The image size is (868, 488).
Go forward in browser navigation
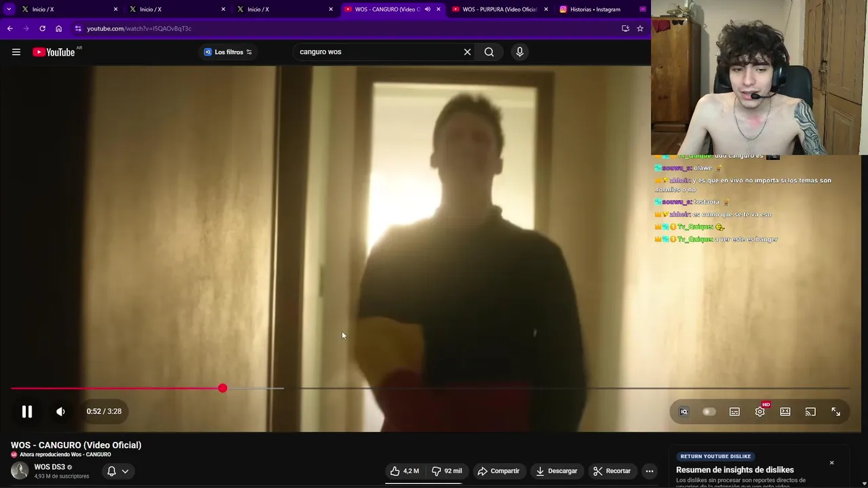[26, 28]
